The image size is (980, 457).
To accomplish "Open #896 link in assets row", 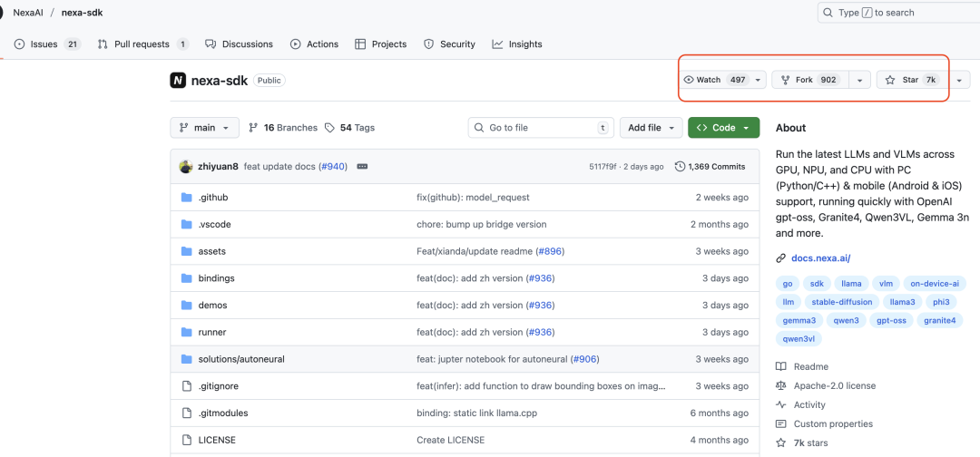I will 550,251.
